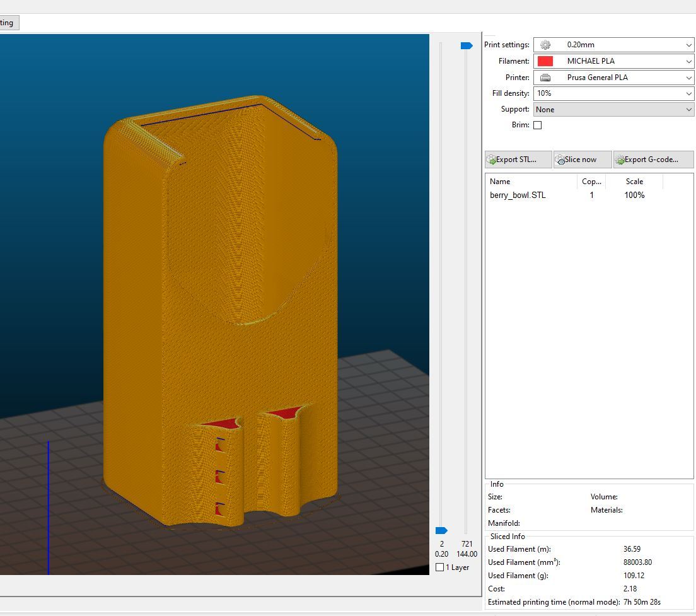Click the Used Filament (g) value 109.12
This screenshot has width=696, height=616.
pyautogui.click(x=634, y=576)
